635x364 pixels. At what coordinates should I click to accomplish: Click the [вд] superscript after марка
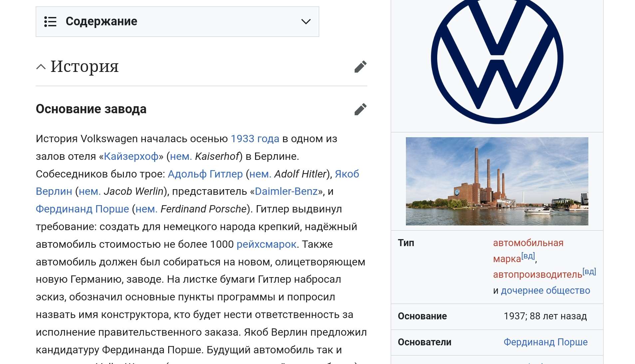pos(528,256)
